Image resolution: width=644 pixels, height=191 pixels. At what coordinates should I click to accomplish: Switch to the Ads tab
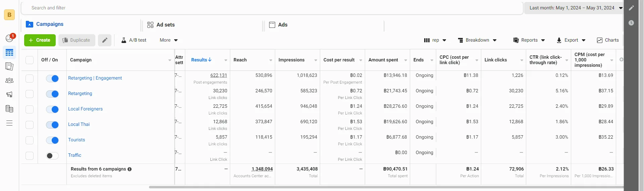click(278, 25)
